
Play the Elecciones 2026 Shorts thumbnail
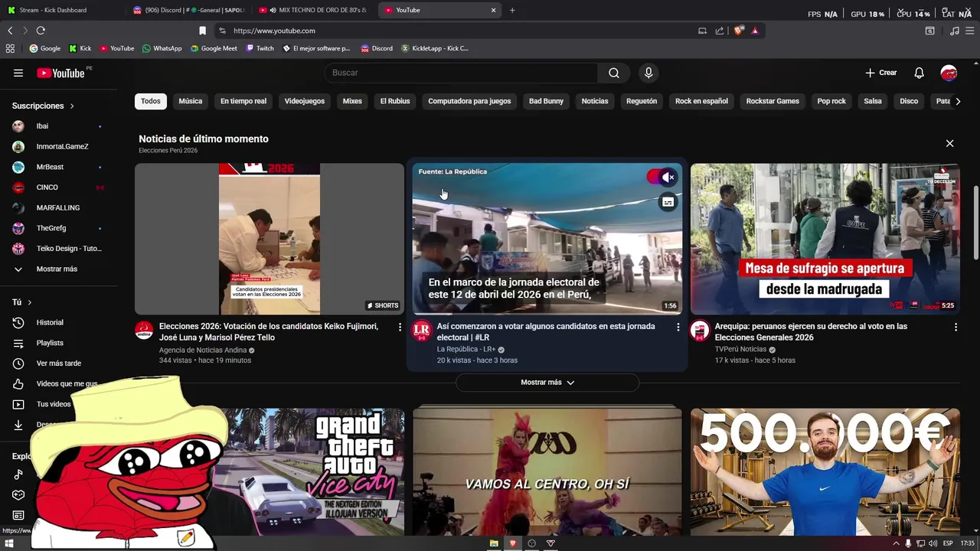(x=269, y=239)
